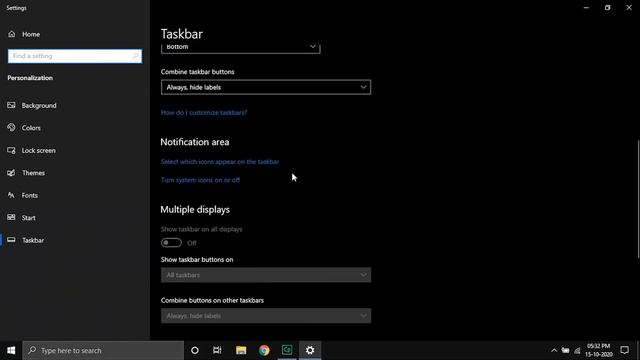Click the Type here to search box

tap(103, 350)
